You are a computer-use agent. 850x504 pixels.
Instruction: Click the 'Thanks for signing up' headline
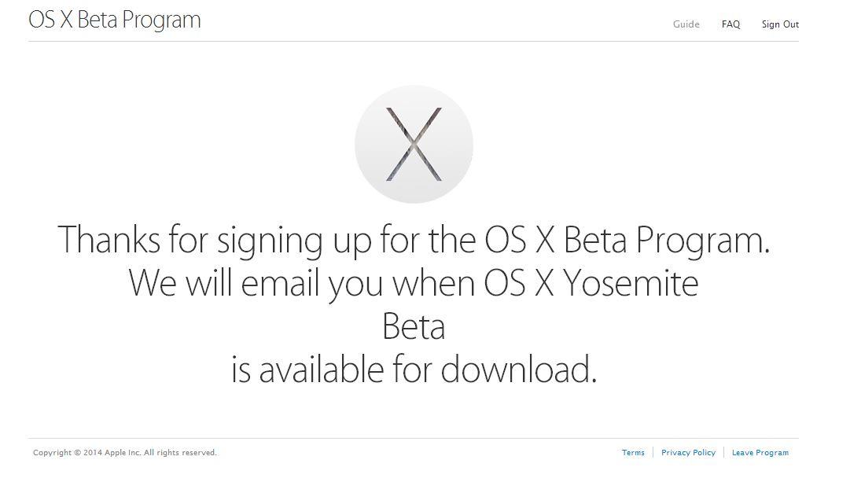tap(414, 240)
